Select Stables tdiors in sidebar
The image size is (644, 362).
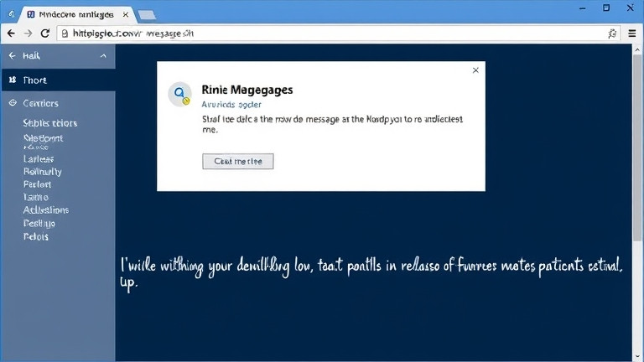(x=50, y=122)
